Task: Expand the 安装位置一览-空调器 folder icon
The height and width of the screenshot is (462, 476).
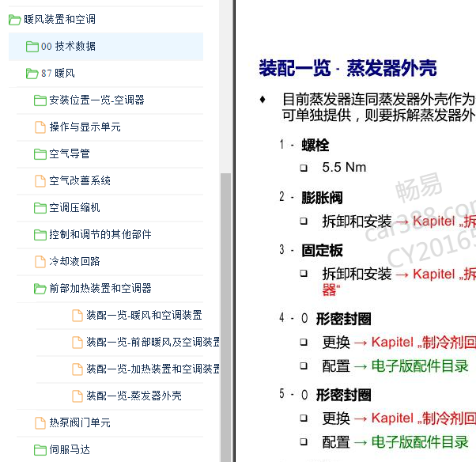Action: point(40,100)
